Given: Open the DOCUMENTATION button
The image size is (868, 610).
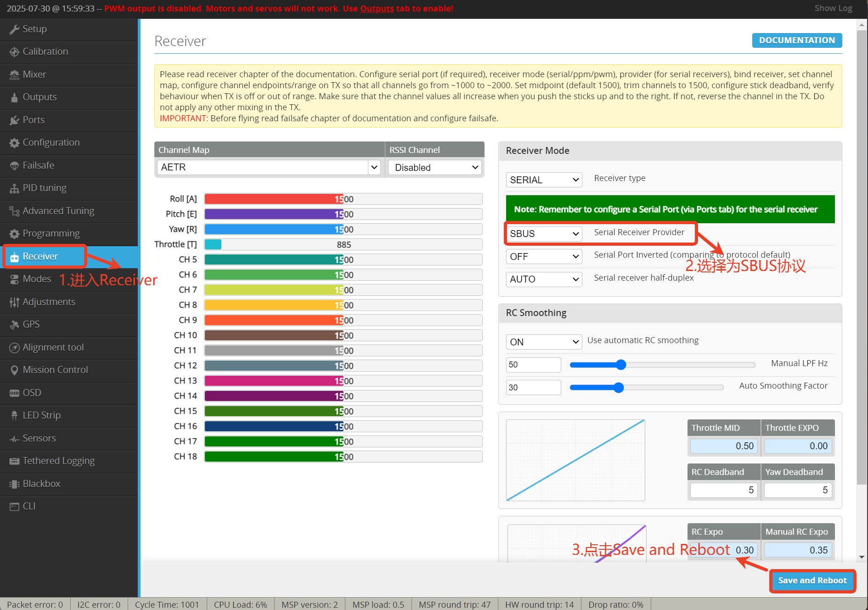Looking at the screenshot, I should [796, 40].
